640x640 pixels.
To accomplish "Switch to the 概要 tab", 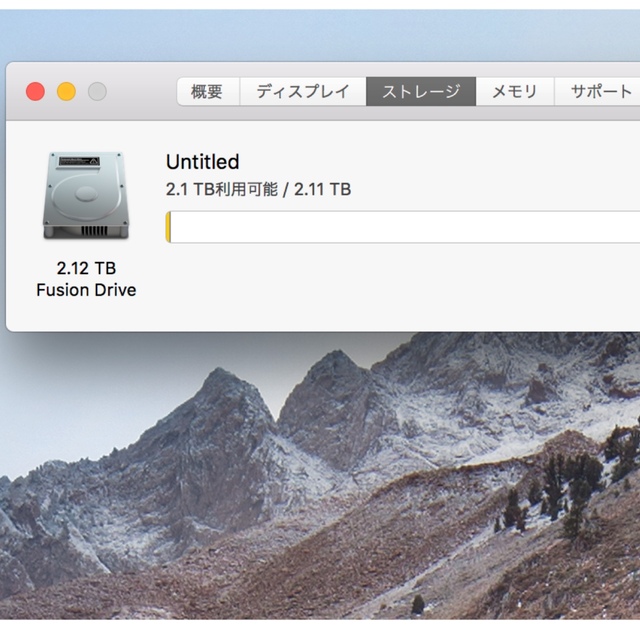I will [x=208, y=91].
